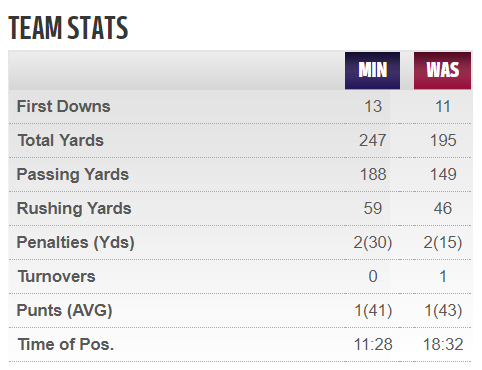Image resolution: width=482 pixels, height=370 pixels.
Task: Click the First Downs row label
Action: tap(63, 107)
